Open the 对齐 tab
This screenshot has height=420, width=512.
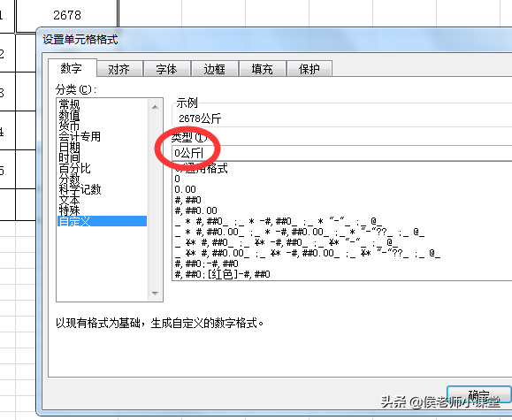click(x=119, y=69)
